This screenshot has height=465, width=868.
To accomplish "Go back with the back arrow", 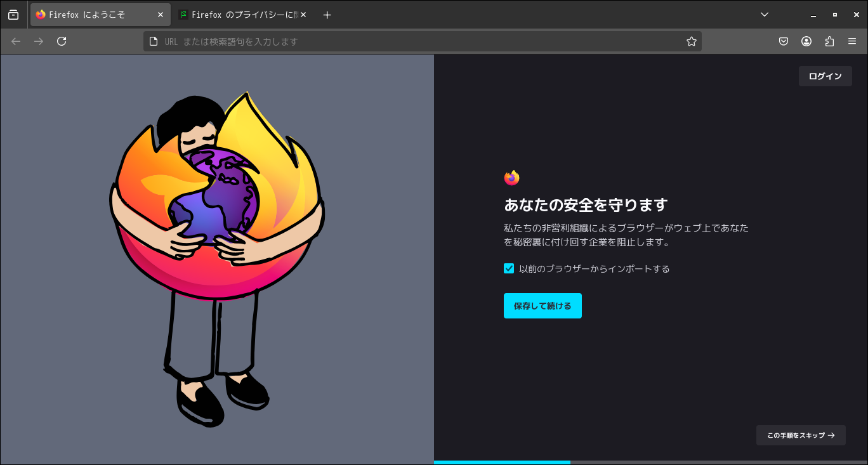I will 16,41.
